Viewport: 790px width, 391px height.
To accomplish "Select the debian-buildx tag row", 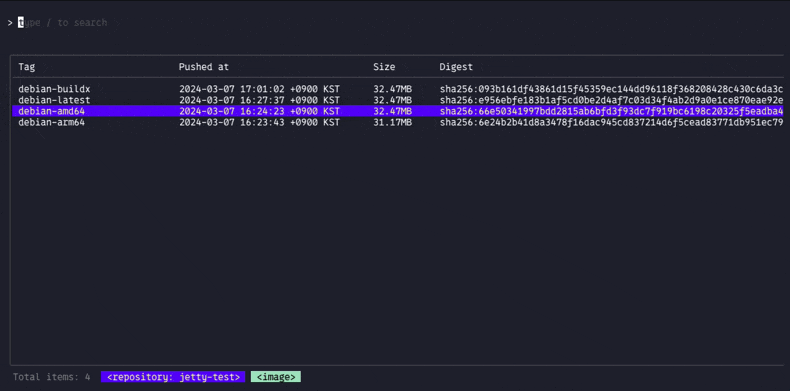I will point(398,89).
